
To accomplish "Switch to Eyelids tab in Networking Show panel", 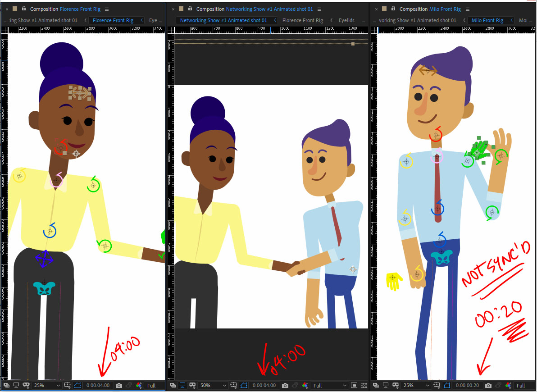I will tap(346, 20).
